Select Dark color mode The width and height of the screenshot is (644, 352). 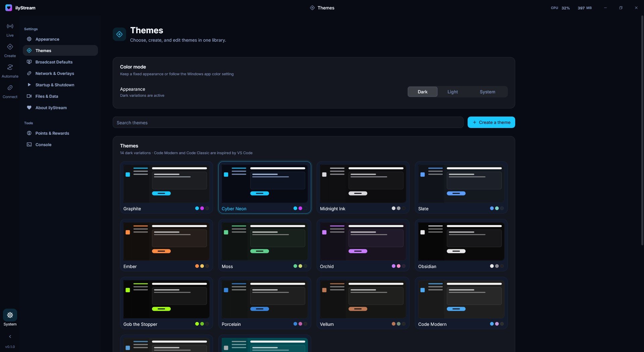coord(422,92)
